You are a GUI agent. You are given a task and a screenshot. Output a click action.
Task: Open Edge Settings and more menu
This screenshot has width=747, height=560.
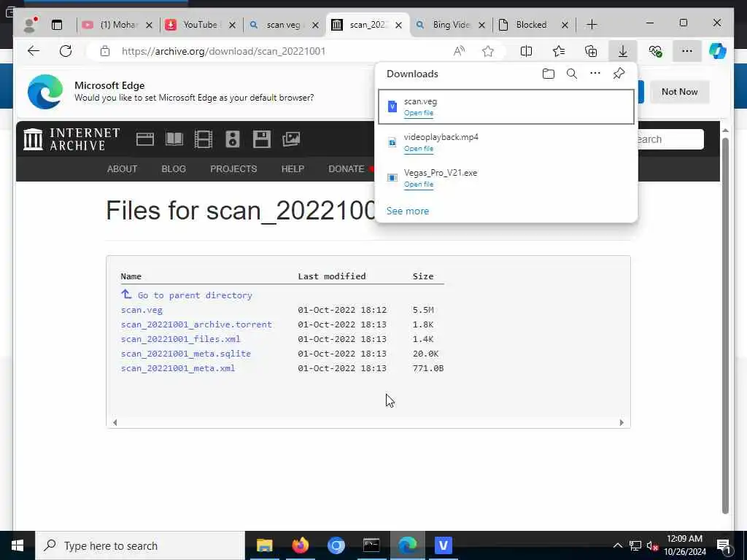[687, 51]
